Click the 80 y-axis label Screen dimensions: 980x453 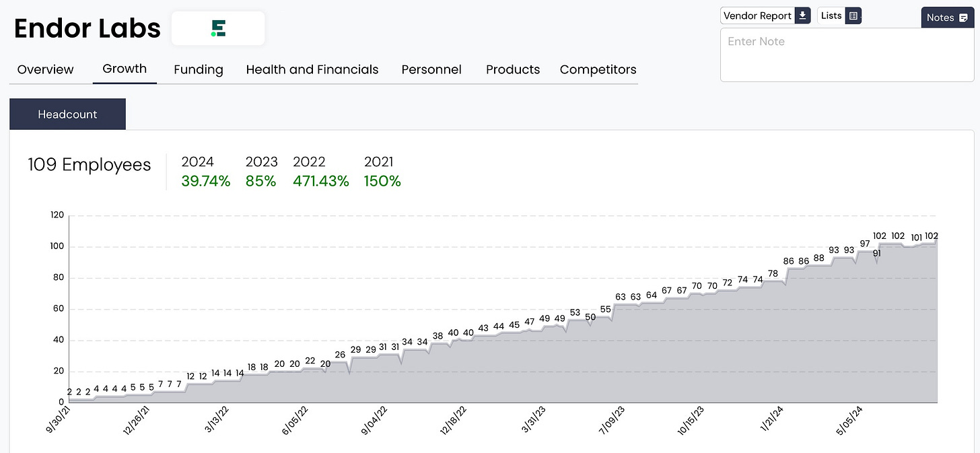pos(59,277)
